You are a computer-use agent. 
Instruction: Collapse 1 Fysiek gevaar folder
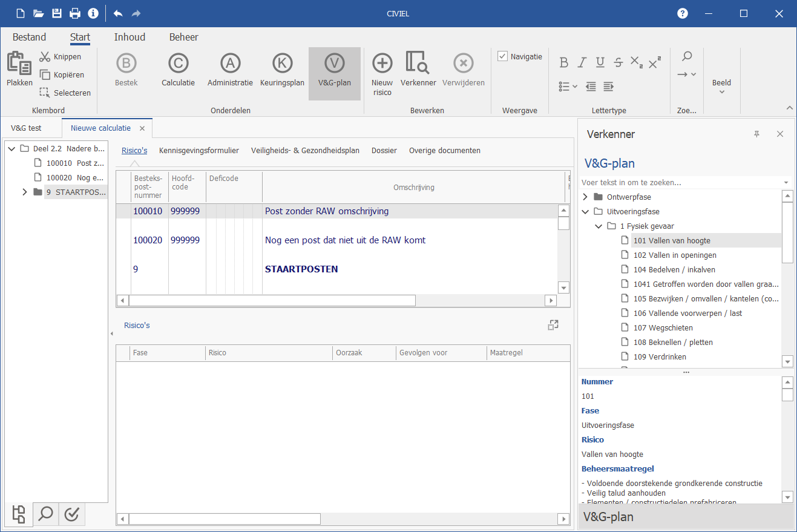(x=599, y=226)
